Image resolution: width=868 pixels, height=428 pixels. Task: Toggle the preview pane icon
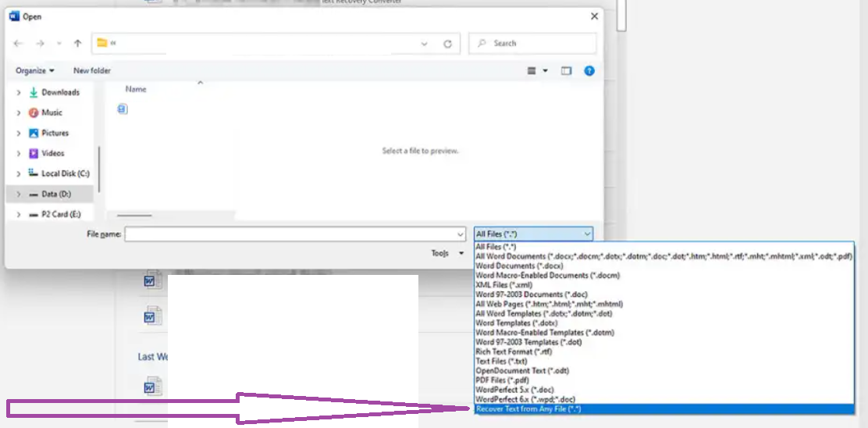(x=566, y=71)
